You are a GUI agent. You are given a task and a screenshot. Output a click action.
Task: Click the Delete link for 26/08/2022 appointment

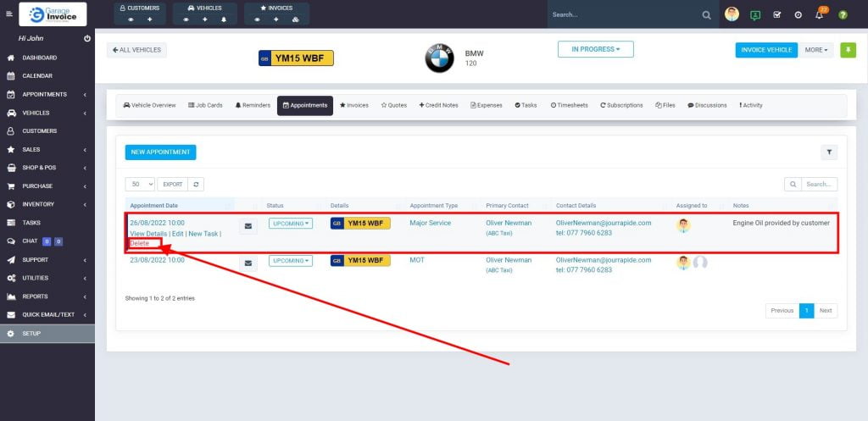pos(139,243)
